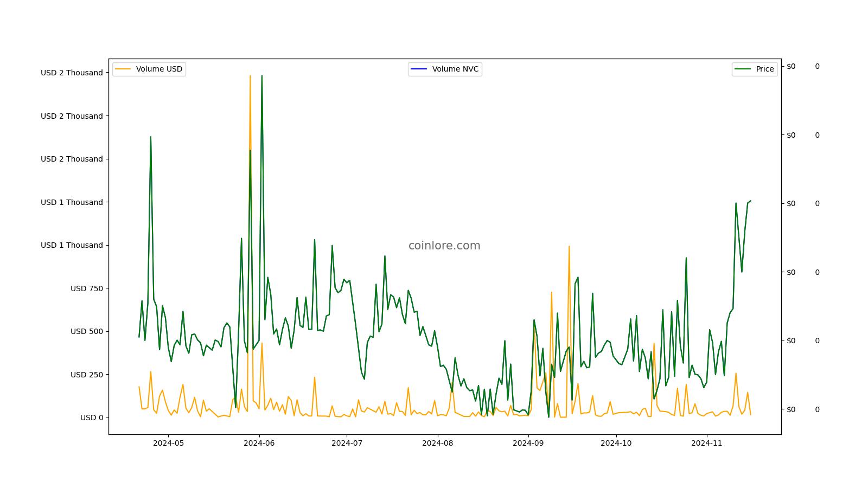
Task: Click the blue Volume NVC legend line
Action: pyautogui.click(x=419, y=69)
